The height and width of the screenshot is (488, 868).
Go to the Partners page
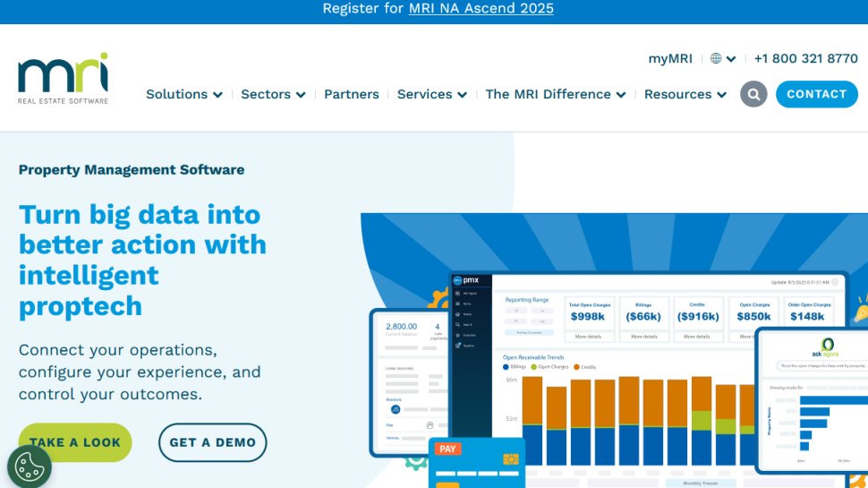coord(352,94)
